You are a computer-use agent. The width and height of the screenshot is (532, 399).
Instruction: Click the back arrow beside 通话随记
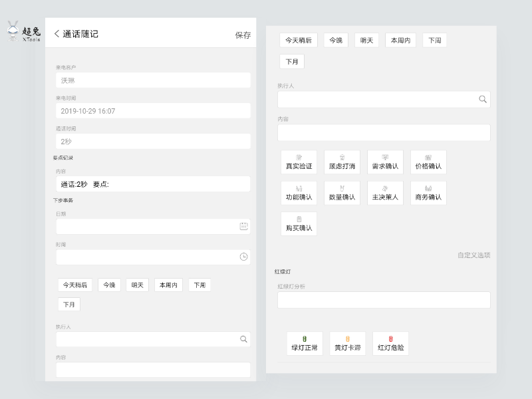click(57, 34)
